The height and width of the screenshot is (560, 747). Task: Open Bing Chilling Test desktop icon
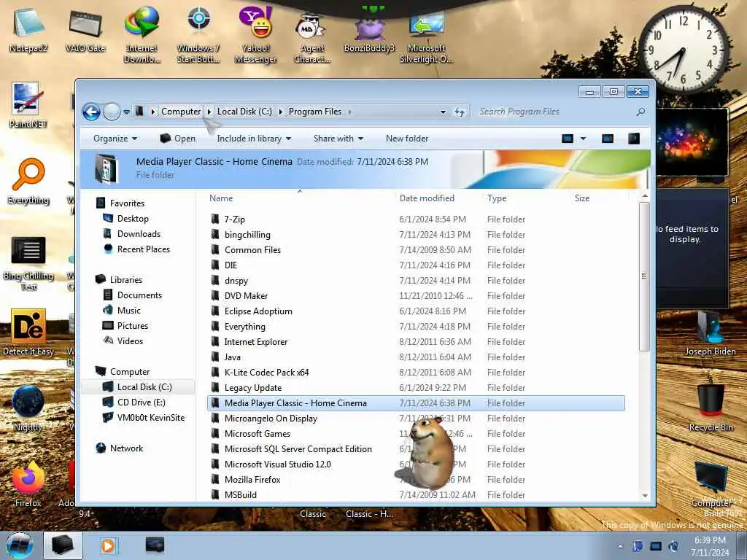click(28, 262)
